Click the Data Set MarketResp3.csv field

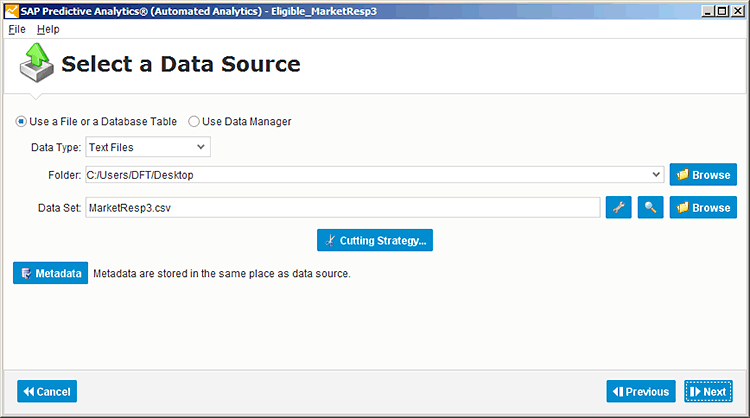tap(342, 208)
